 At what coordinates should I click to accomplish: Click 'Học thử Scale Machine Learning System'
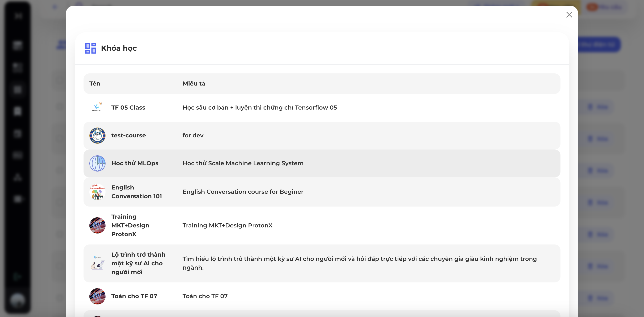pyautogui.click(x=243, y=163)
